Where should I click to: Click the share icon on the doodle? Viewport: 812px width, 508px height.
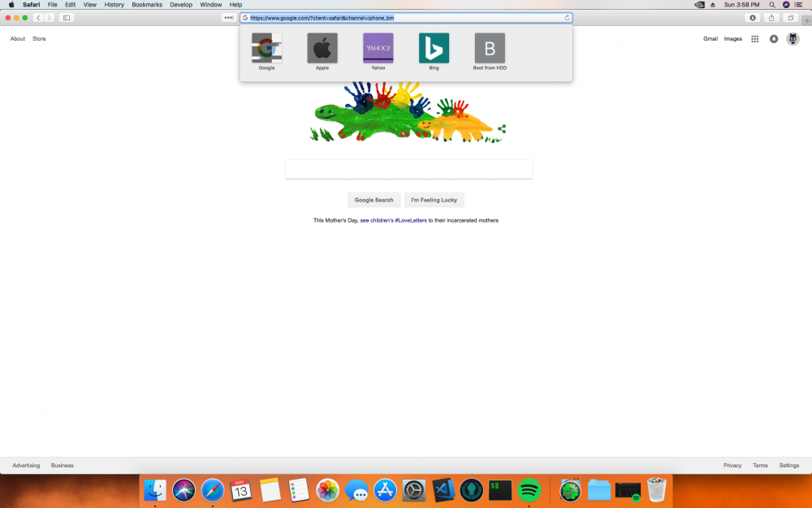tap(502, 128)
